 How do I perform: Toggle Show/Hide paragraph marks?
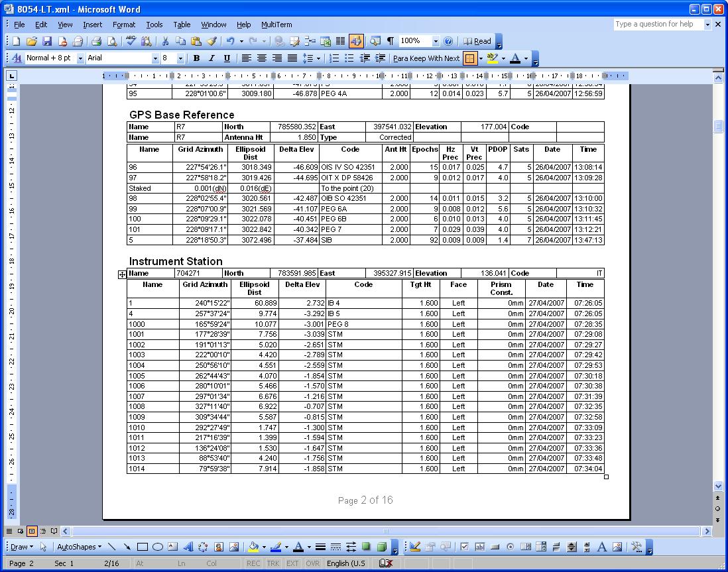[391, 41]
